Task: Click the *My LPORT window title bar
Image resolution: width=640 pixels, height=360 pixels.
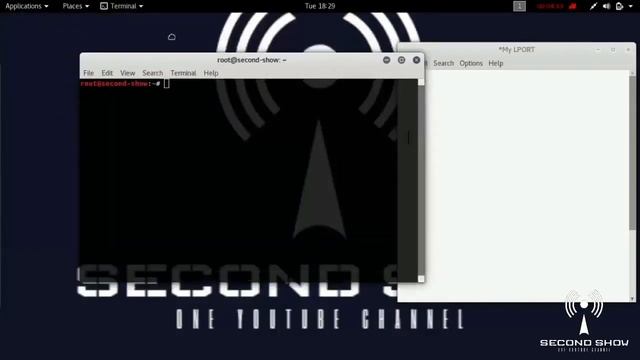Action: tap(516, 50)
